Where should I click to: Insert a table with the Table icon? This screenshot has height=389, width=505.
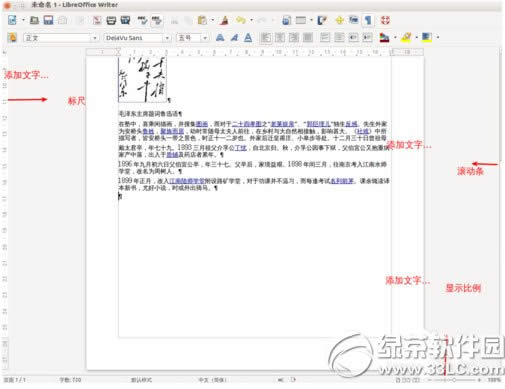pos(301,20)
